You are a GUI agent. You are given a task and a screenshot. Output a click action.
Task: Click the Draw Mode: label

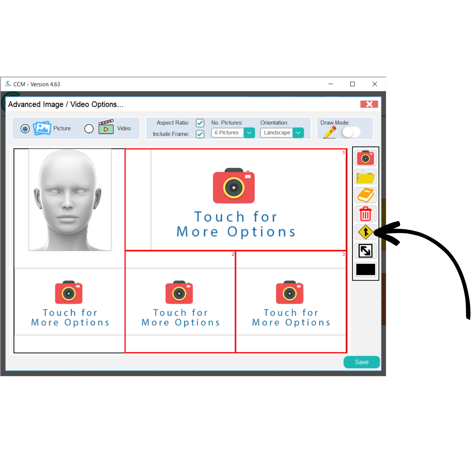(335, 123)
